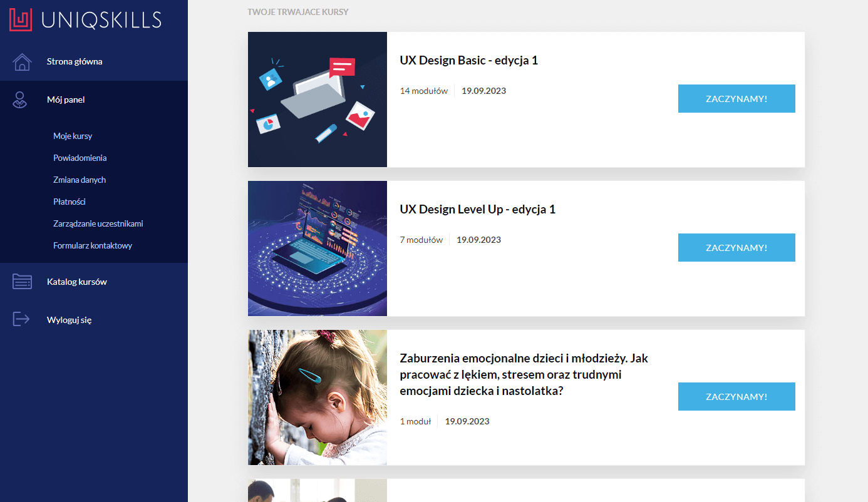Open the UX Design Level Up laptop thumbnail
Viewport: 868px width, 502px height.
click(x=318, y=248)
